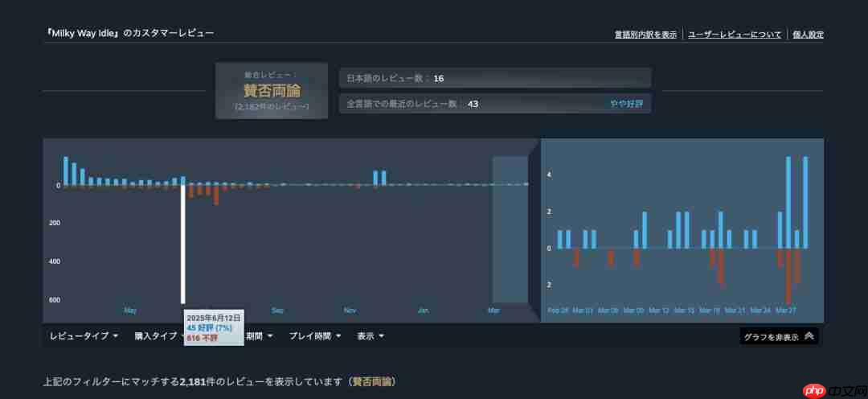The image size is (868, 399).
Task: Click the 600 value on overview graph axis
Action: coord(55,300)
